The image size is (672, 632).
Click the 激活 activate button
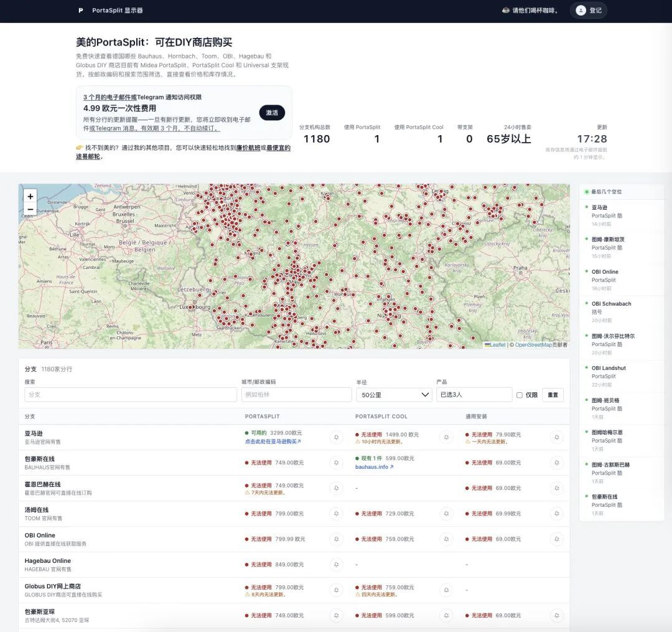pyautogui.click(x=272, y=113)
